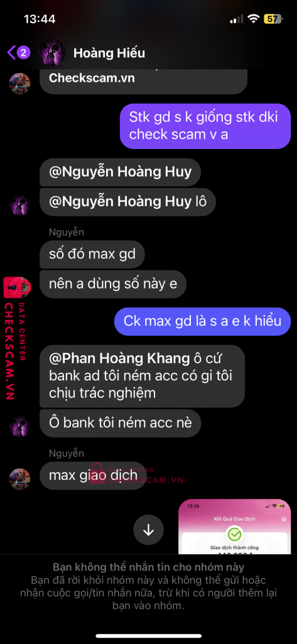Tap @Phan Hoàng Khang mention in message

119,358
